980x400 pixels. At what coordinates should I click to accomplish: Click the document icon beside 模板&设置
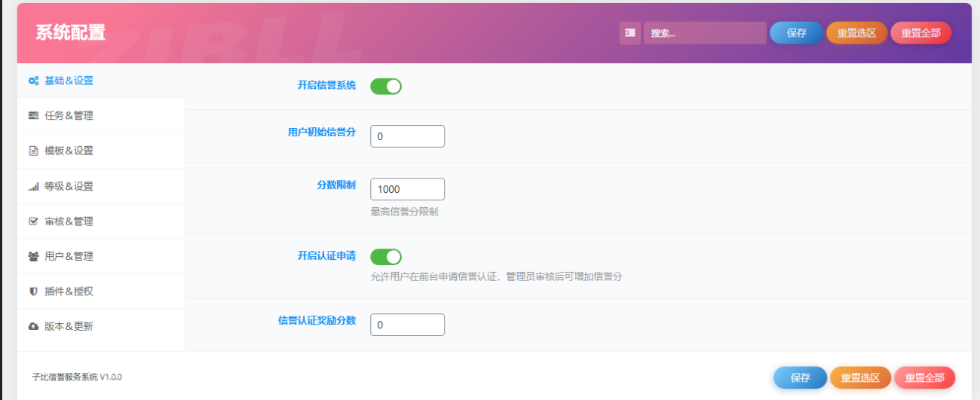pos(33,151)
